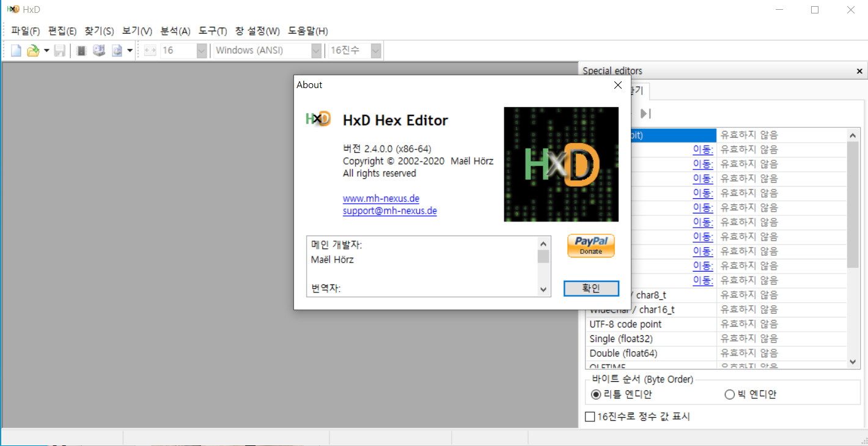Click the credits box scroll down arrow
Viewport: 868px width, 446px height.
pos(543,290)
